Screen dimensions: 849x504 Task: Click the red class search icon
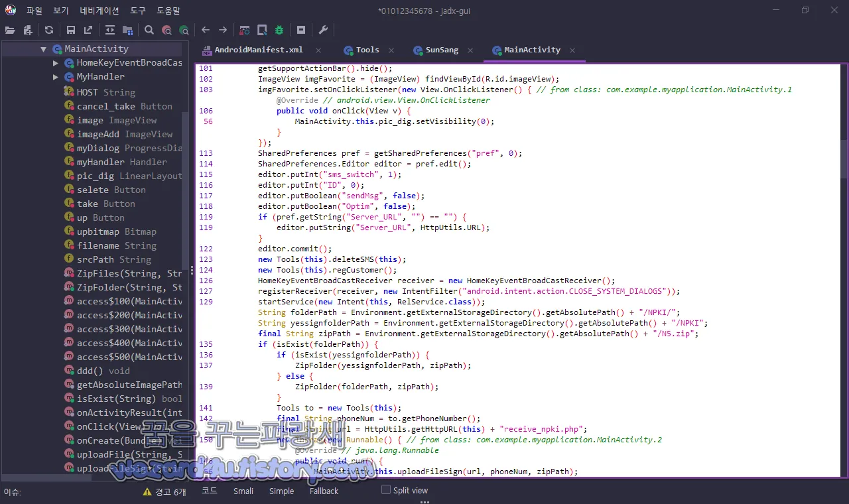[x=166, y=30]
